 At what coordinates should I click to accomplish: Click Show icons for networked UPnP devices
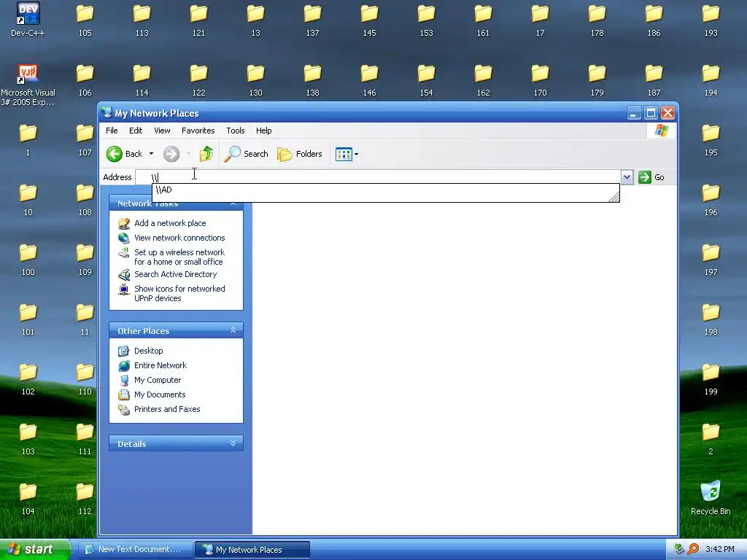(x=179, y=293)
